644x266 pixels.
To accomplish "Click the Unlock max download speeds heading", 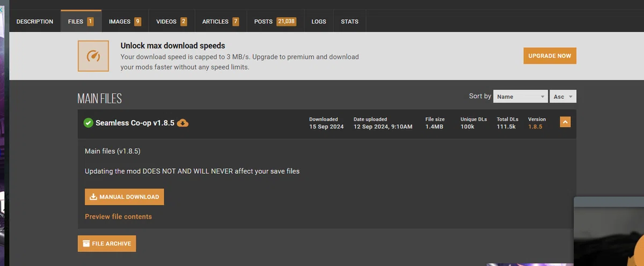I will pyautogui.click(x=173, y=46).
